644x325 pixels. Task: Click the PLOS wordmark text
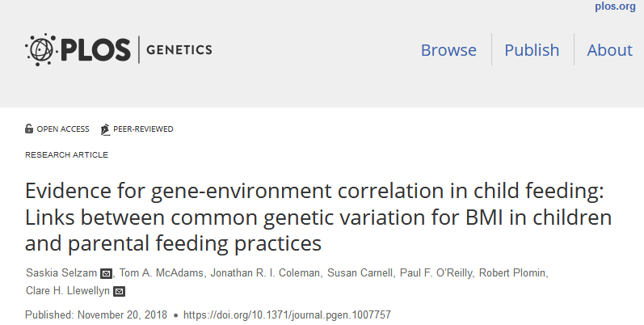tap(95, 49)
